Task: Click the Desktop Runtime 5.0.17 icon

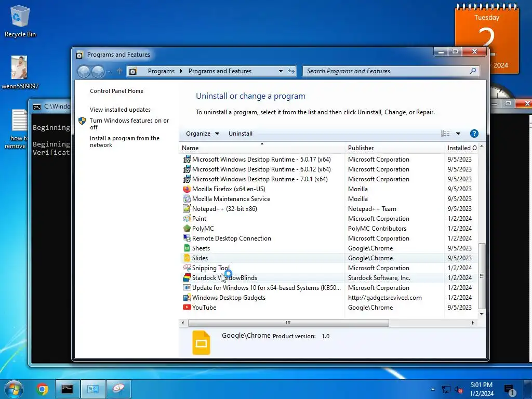Action: (187, 159)
